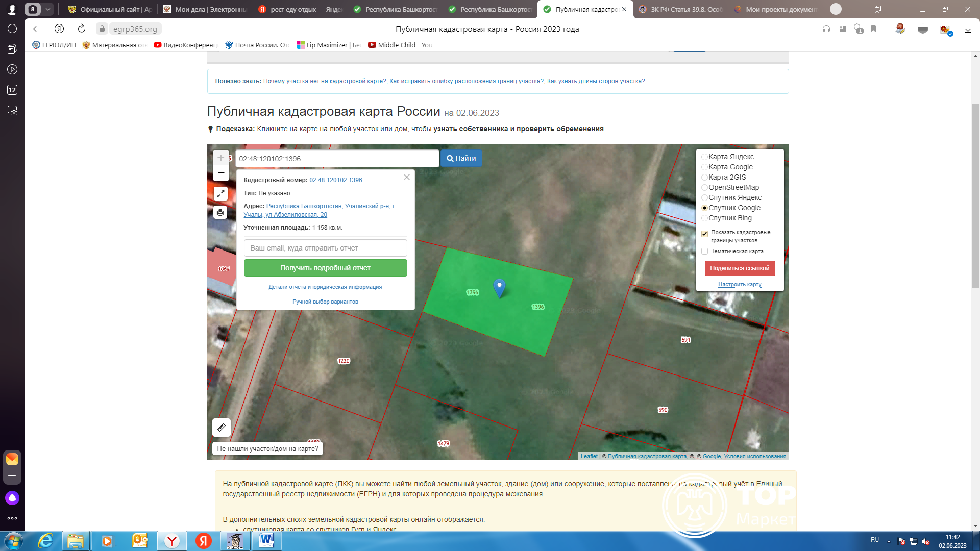Viewport: 980px width, 551px height.
Task: Toggle fullscreen map view icon
Action: (x=220, y=194)
